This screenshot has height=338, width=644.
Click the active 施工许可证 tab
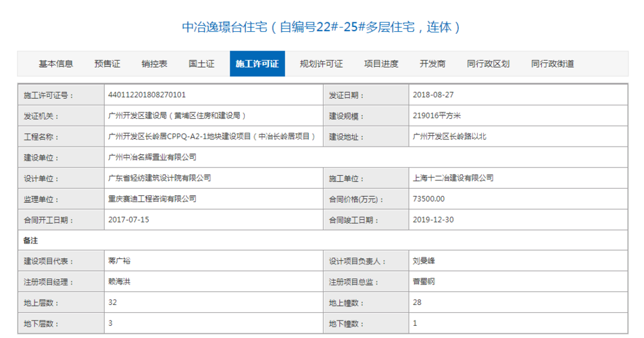tap(257, 64)
